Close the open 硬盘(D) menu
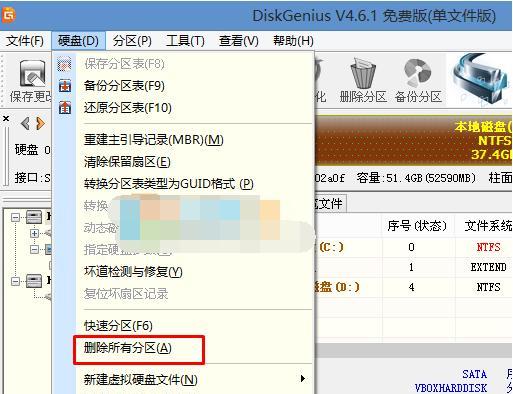The height and width of the screenshot is (394, 513). click(78, 41)
